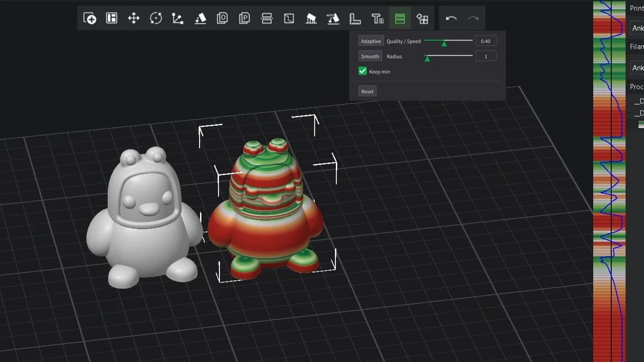
Task: Click the Smooth button
Action: tap(370, 56)
